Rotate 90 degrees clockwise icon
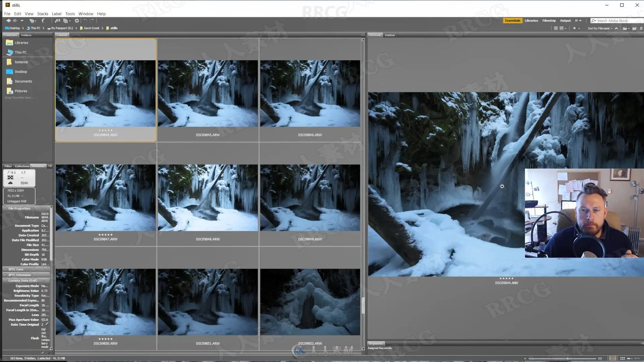The height and width of the screenshot is (362, 644). point(92,21)
